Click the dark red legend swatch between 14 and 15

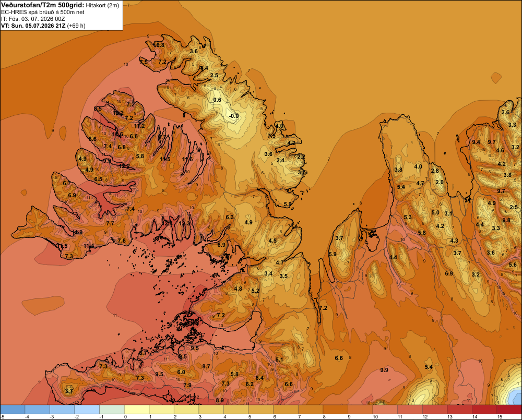click(x=484, y=410)
